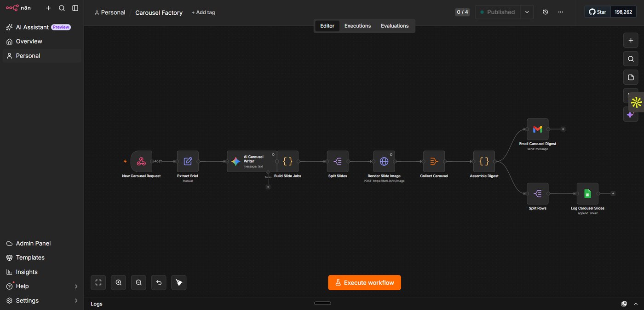Expand the Settings menu
Screen dimensions: 644x310
point(42,300)
